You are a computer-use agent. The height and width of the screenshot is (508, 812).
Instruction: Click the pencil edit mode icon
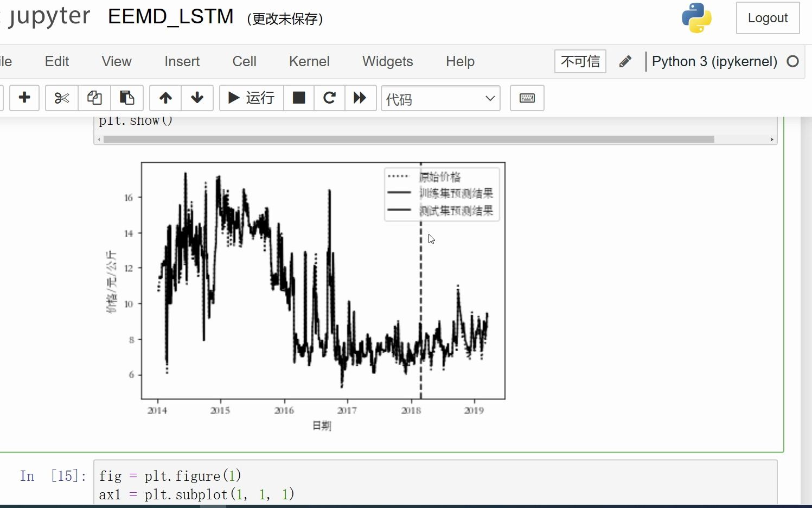pyautogui.click(x=625, y=61)
